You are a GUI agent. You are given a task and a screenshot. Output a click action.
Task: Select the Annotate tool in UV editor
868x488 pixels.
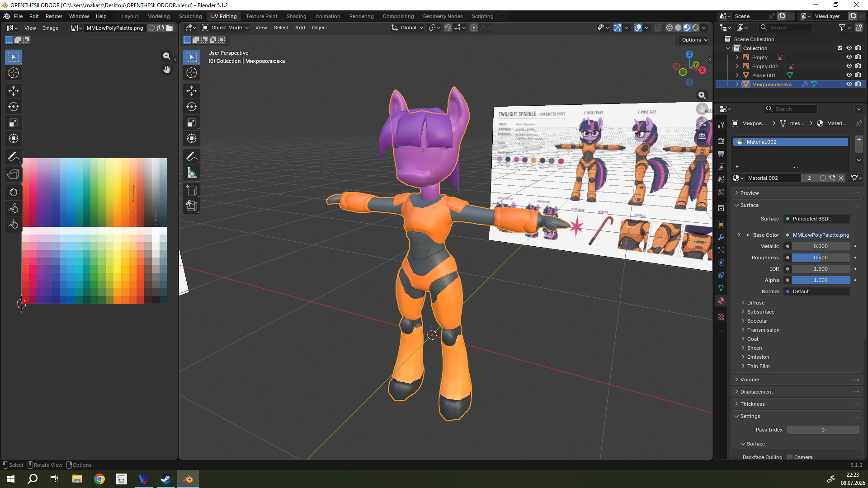click(14, 156)
